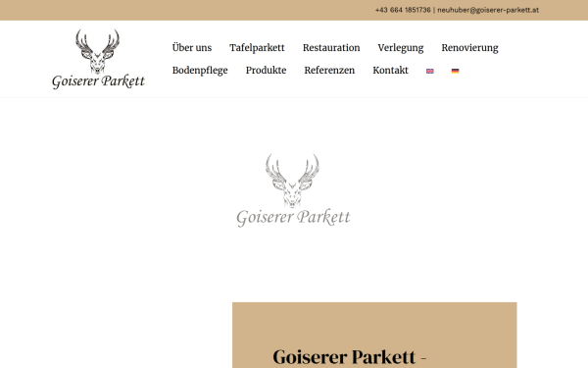View the Referenzen page
Image resolution: width=588 pixels, height=368 pixels.
(x=329, y=71)
